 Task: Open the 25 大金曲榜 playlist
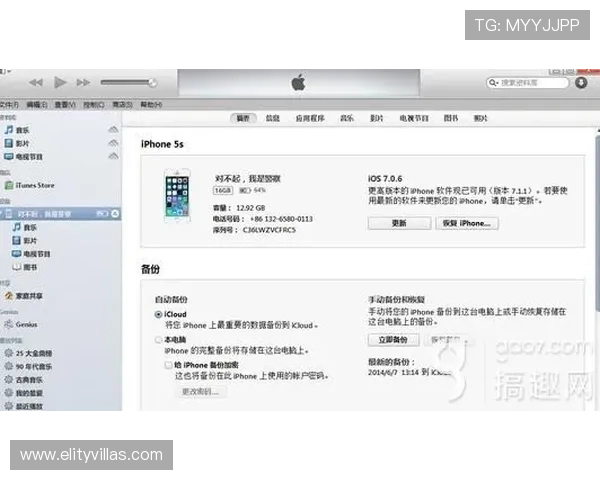coord(28,353)
